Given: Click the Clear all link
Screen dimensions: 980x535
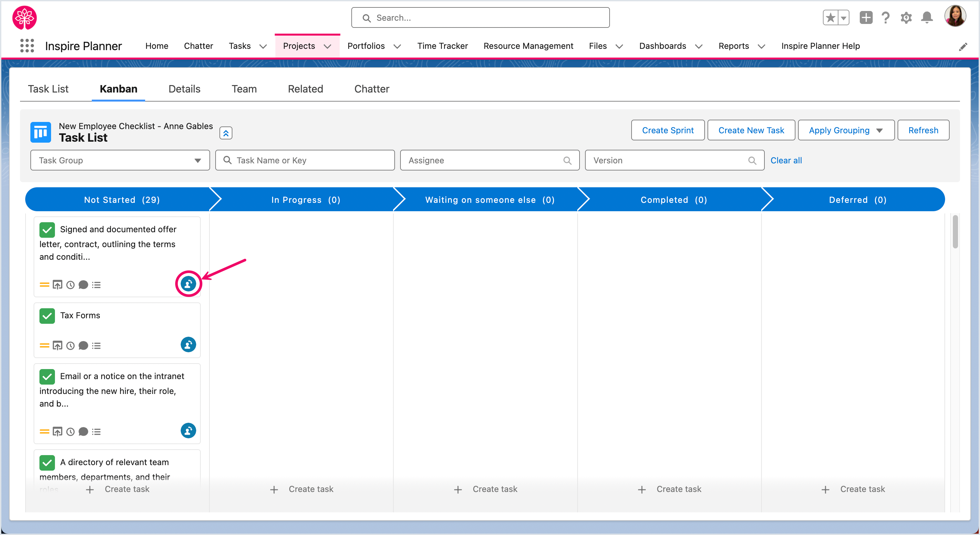Looking at the screenshot, I should 786,160.
